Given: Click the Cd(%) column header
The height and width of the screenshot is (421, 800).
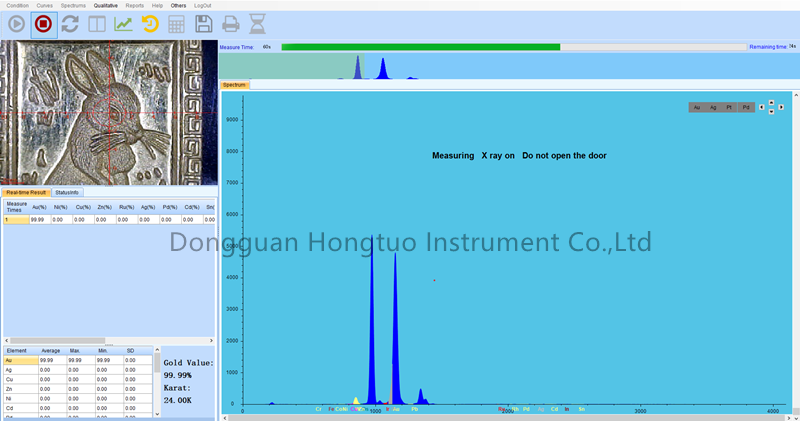Looking at the screenshot, I should [192, 207].
